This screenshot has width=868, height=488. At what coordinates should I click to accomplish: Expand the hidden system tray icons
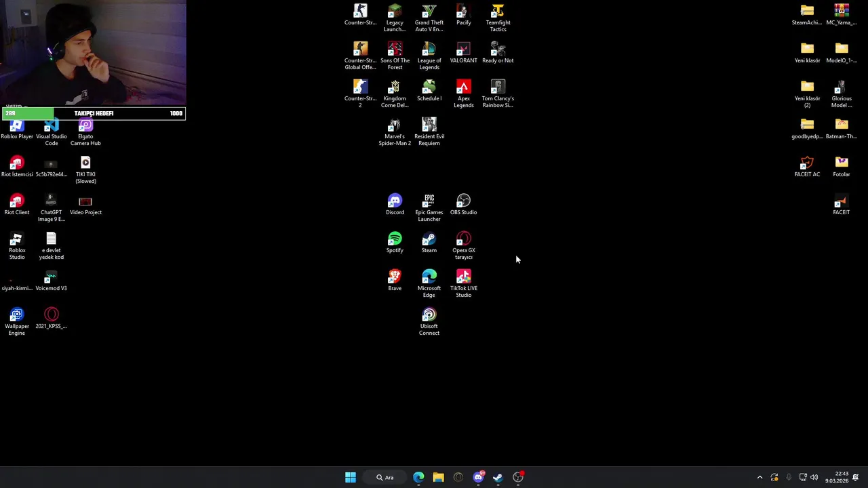pyautogui.click(x=759, y=477)
